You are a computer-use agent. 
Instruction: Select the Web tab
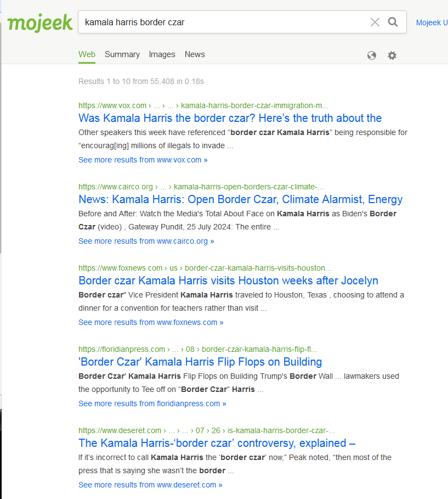87,54
